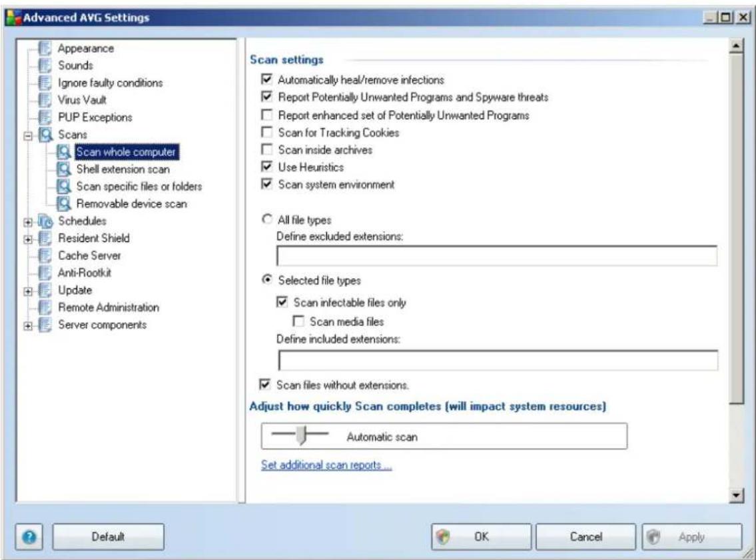Image resolution: width=756 pixels, height=560 pixels.
Task: Click the Ignore faulty conditions icon
Action: [45, 83]
